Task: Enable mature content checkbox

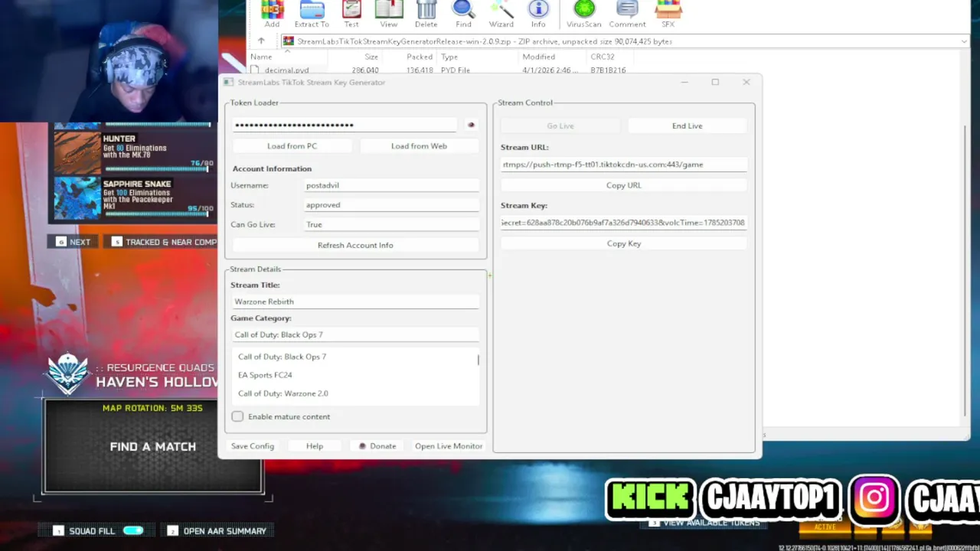Action: coord(237,416)
